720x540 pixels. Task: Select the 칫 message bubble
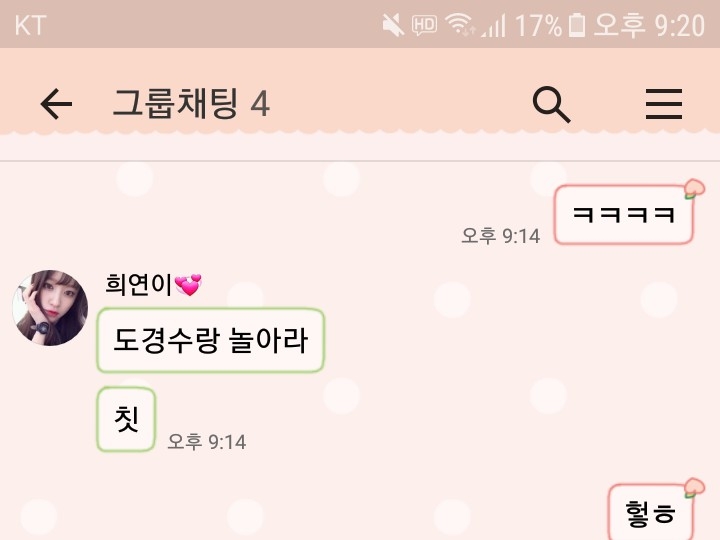[126, 419]
